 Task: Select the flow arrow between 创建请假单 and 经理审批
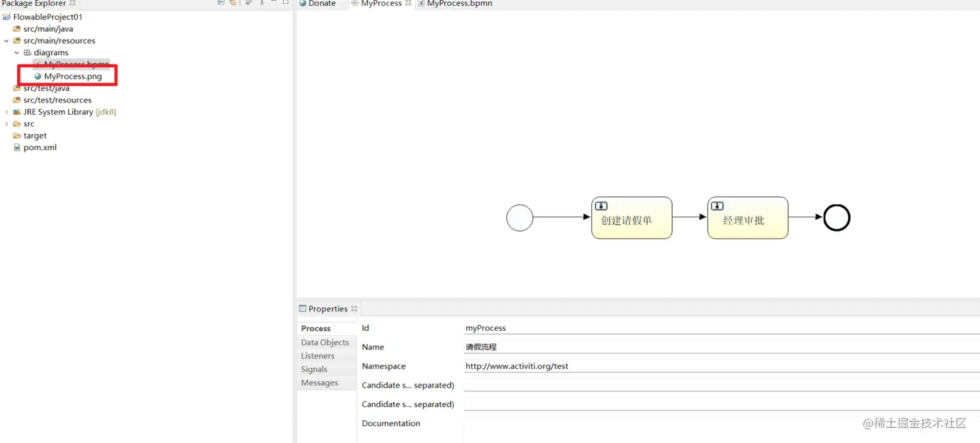pos(690,217)
